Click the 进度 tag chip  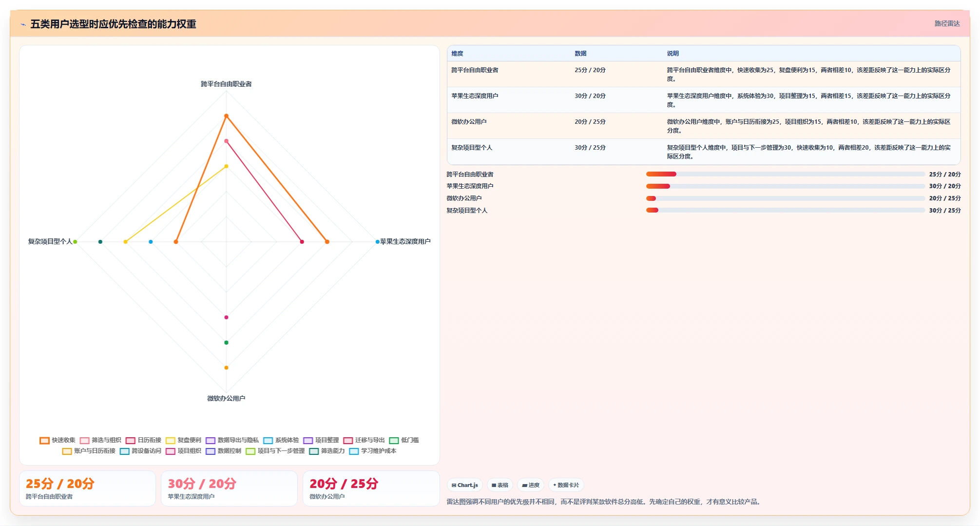coord(531,485)
